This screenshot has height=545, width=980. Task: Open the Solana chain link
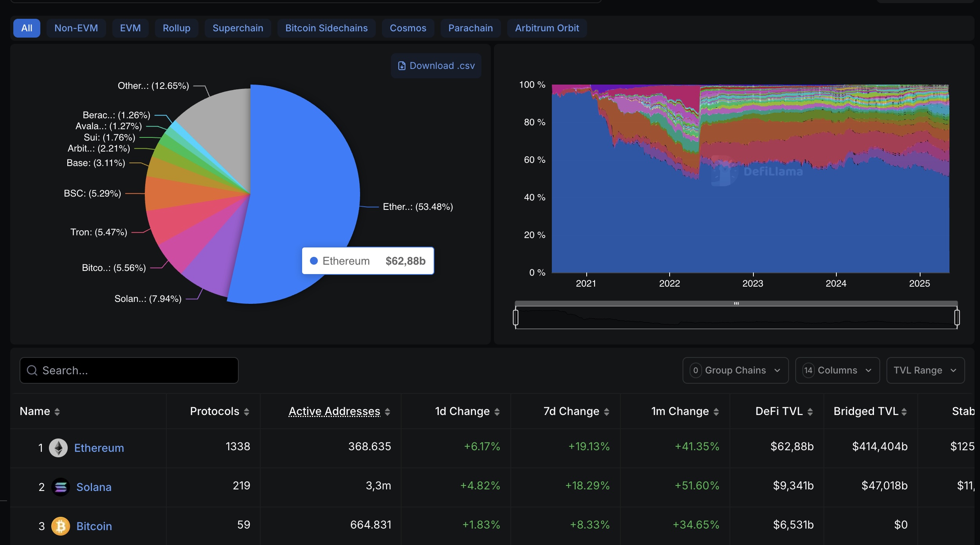tap(94, 487)
